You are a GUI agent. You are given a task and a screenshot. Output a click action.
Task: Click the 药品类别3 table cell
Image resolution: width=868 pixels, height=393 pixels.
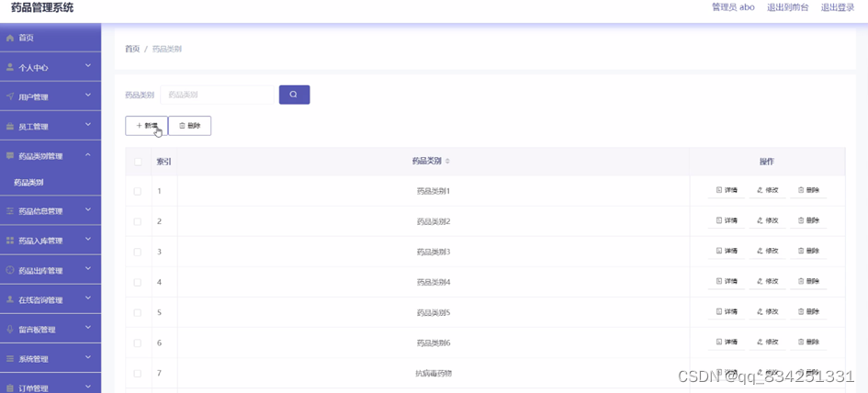pyautogui.click(x=434, y=252)
